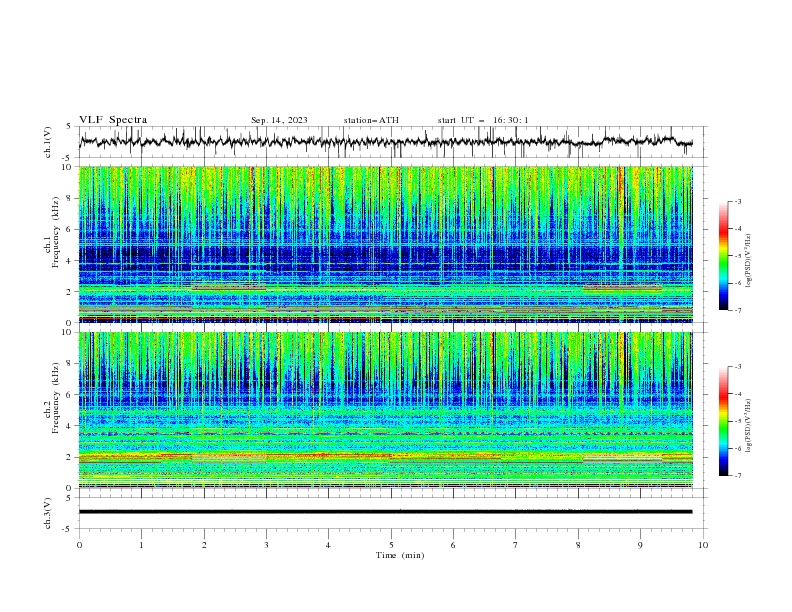Screen dimensions: 792x612
Task: Click the ch.2 color bar label 'log(PSD)(V²/Hz)'
Action: click(748, 425)
